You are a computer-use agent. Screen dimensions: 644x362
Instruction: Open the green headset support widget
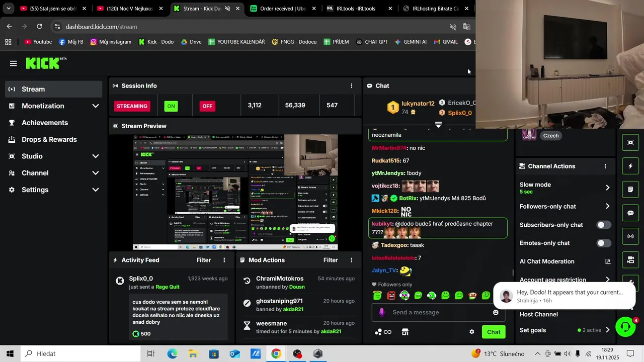pyautogui.click(x=625, y=327)
